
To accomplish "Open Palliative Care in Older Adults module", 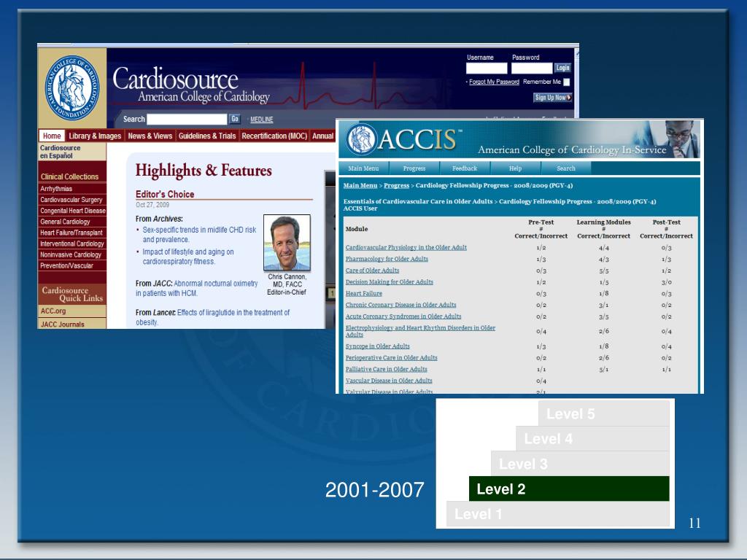I will 387,369.
